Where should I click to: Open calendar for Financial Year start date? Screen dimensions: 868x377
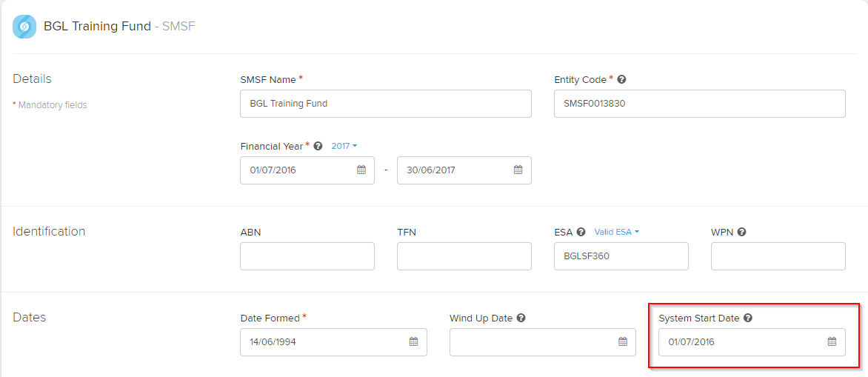[x=361, y=170]
